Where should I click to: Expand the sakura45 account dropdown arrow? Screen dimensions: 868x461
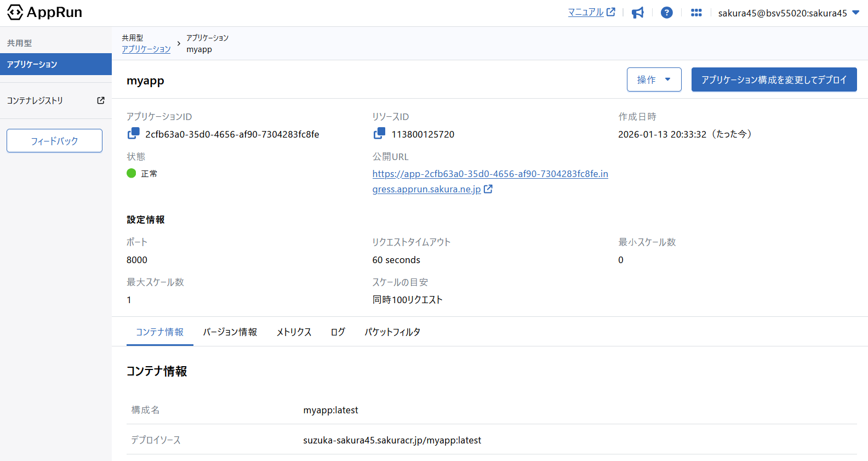[x=856, y=13]
